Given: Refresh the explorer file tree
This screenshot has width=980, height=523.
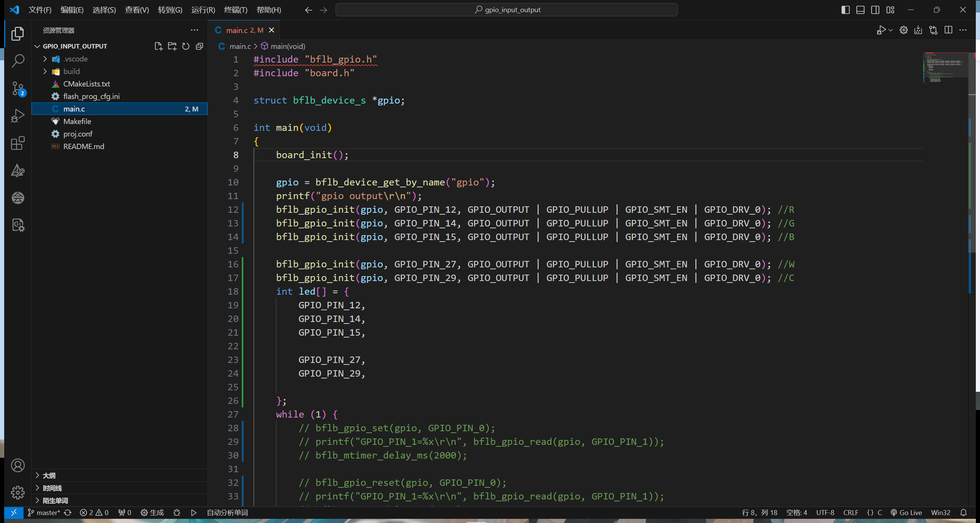Looking at the screenshot, I should tap(186, 46).
